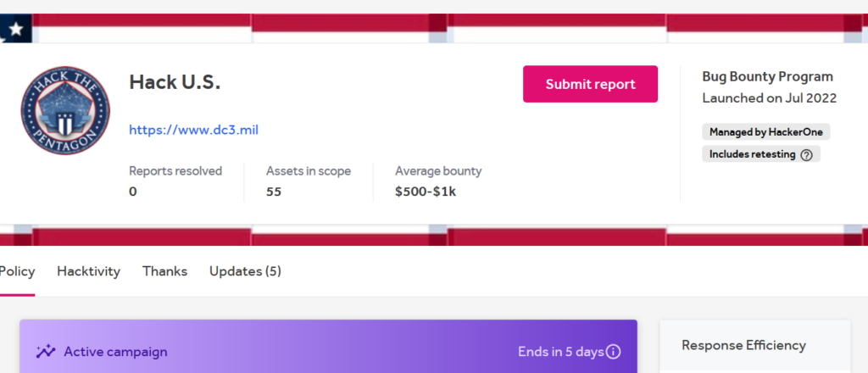
Task: Click the Reports resolved statistic
Action: tap(175, 171)
